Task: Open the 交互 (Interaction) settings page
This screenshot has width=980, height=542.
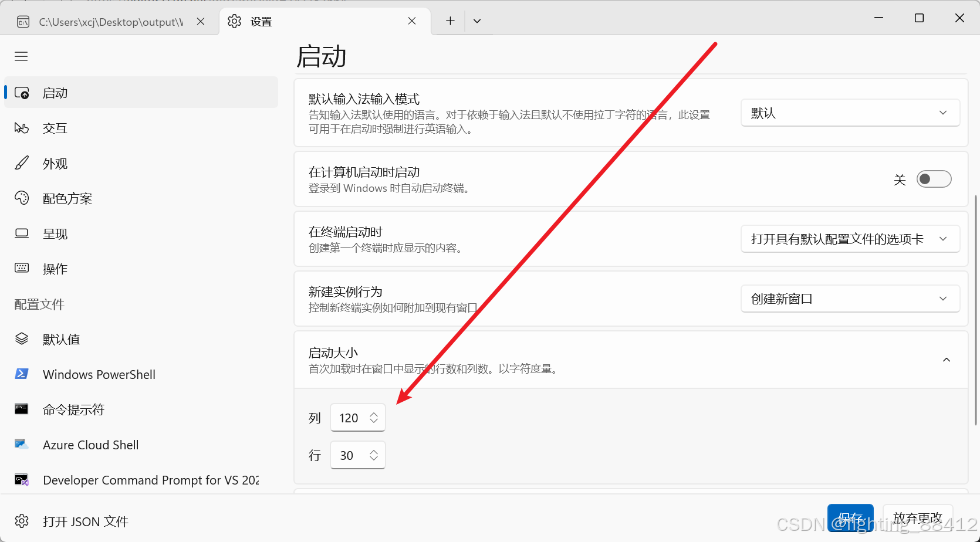Action: coord(56,128)
